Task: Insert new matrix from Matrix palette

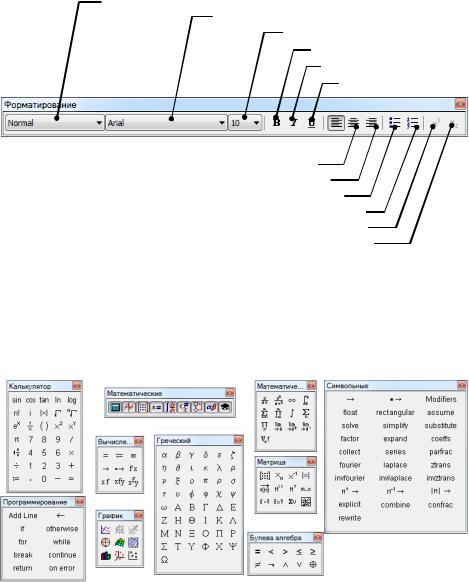Action: coord(265,476)
